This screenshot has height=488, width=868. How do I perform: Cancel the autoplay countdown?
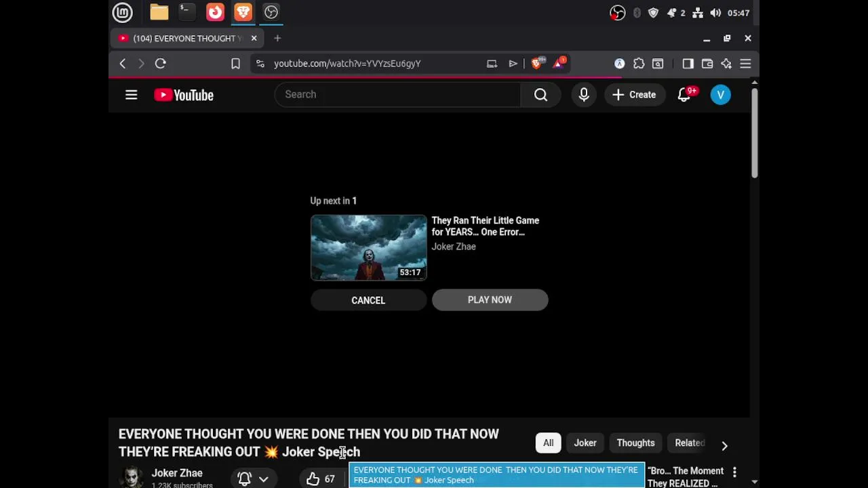point(368,300)
